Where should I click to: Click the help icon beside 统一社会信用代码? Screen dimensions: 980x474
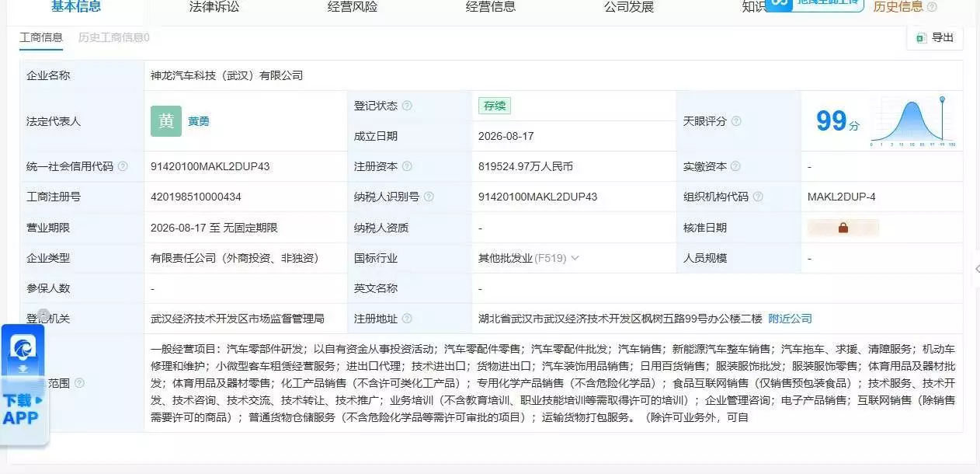[x=123, y=166]
